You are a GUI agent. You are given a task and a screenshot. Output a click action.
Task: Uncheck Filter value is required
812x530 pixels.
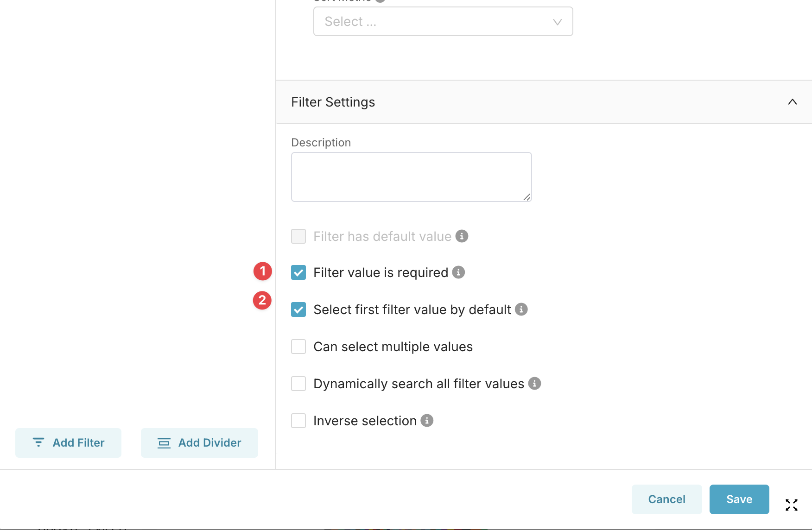pos(298,272)
